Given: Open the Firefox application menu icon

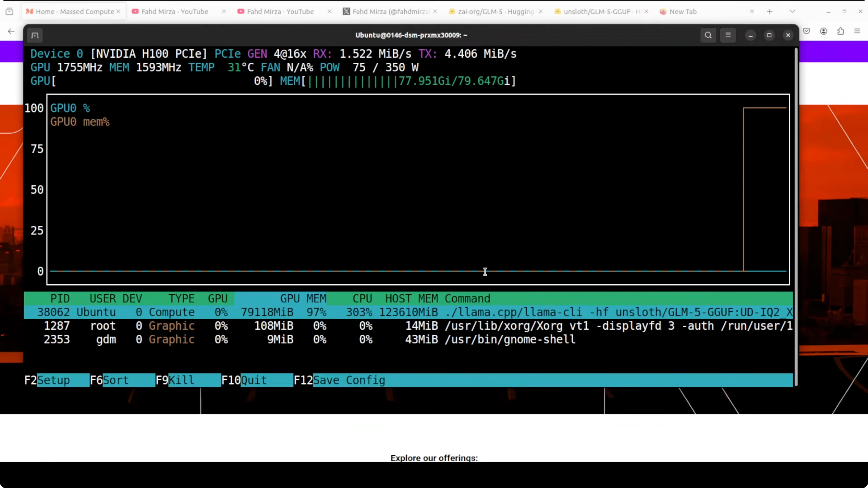Looking at the screenshot, I should click(x=857, y=31).
